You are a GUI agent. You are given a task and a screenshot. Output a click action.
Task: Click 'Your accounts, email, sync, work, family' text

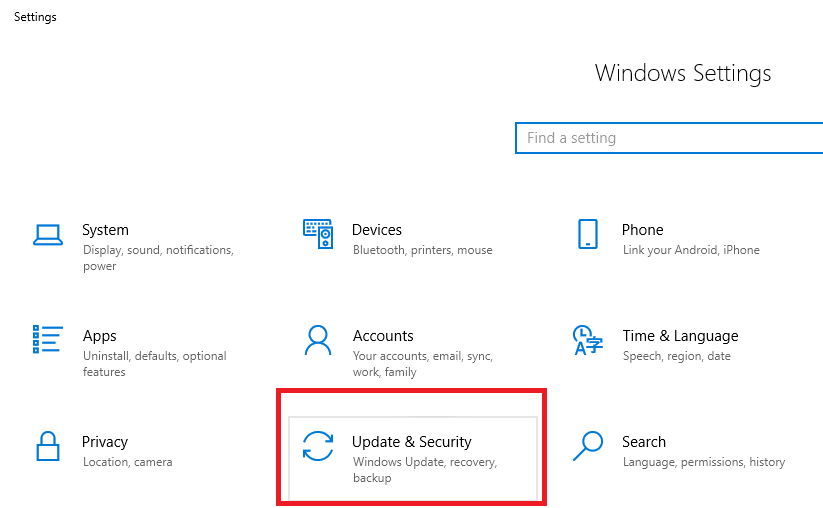pos(423,364)
